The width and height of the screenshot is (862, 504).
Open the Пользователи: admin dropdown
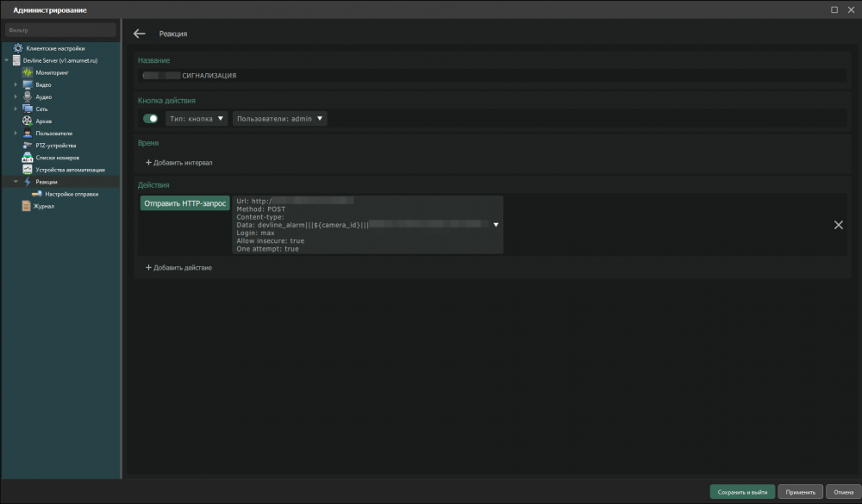(x=279, y=119)
